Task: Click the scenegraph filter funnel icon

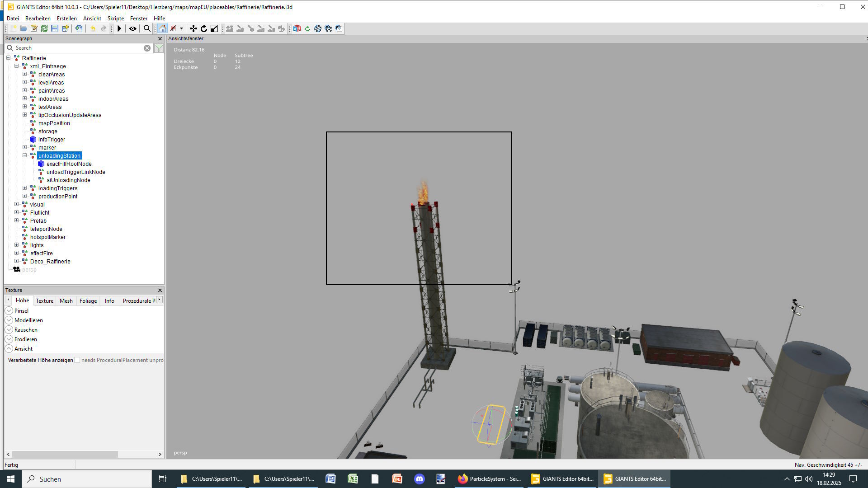Action: pyautogui.click(x=159, y=48)
